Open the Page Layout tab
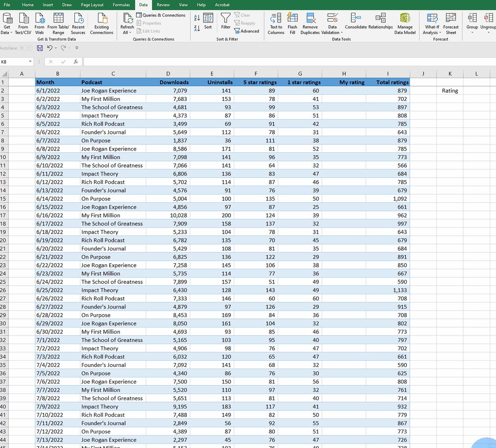 pyautogui.click(x=92, y=5)
